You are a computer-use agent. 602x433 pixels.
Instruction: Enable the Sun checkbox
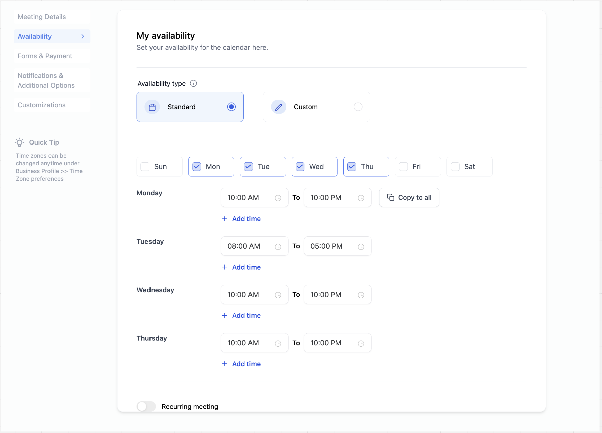(x=145, y=167)
